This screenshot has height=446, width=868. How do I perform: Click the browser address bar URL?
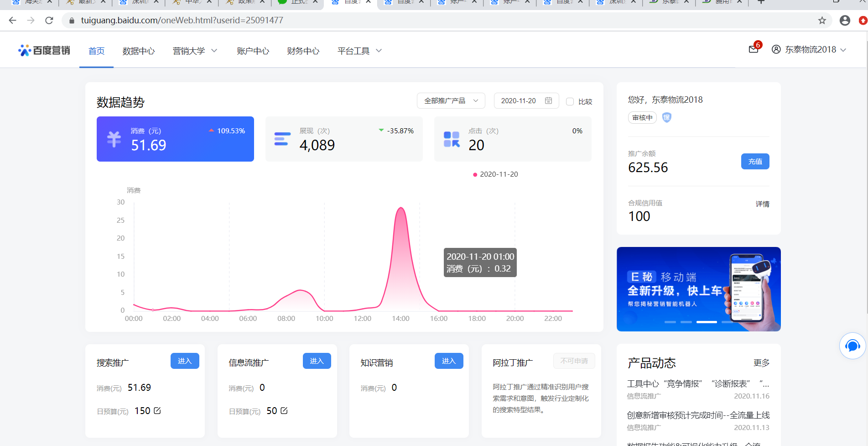coord(182,20)
